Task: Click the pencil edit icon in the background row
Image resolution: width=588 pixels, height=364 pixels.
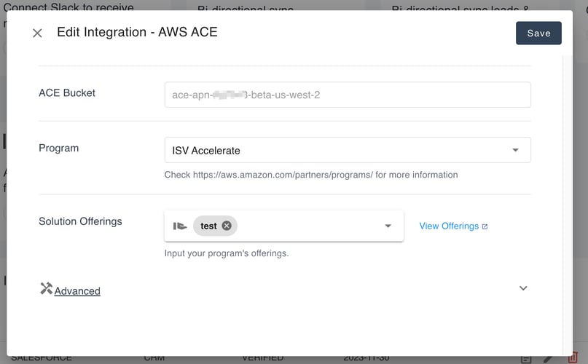Action: pos(549,359)
